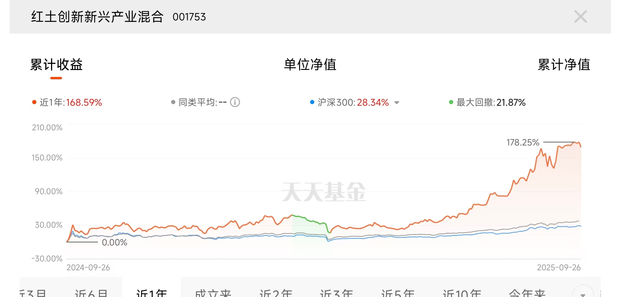Select the 近6月 time range
Viewport: 644px width, 297px height.
[91, 293]
